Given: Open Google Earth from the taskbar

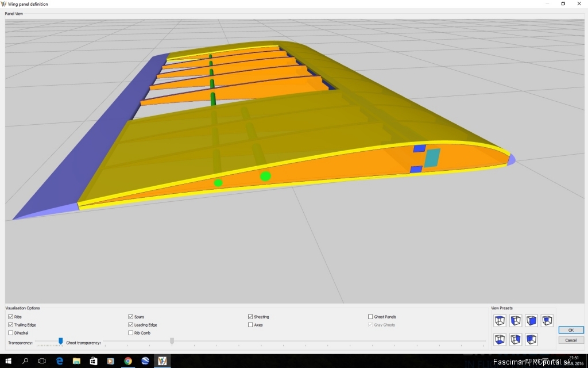Looking at the screenshot, I should 145,361.
